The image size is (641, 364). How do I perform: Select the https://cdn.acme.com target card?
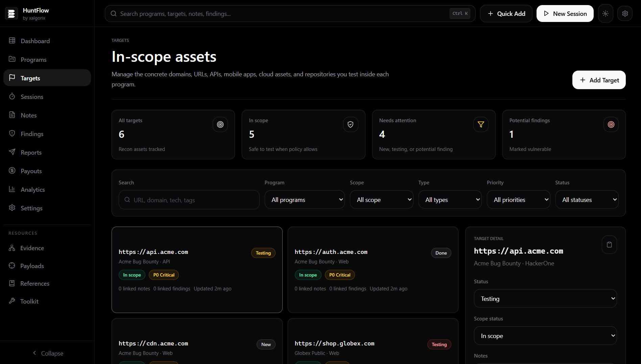[197, 341]
